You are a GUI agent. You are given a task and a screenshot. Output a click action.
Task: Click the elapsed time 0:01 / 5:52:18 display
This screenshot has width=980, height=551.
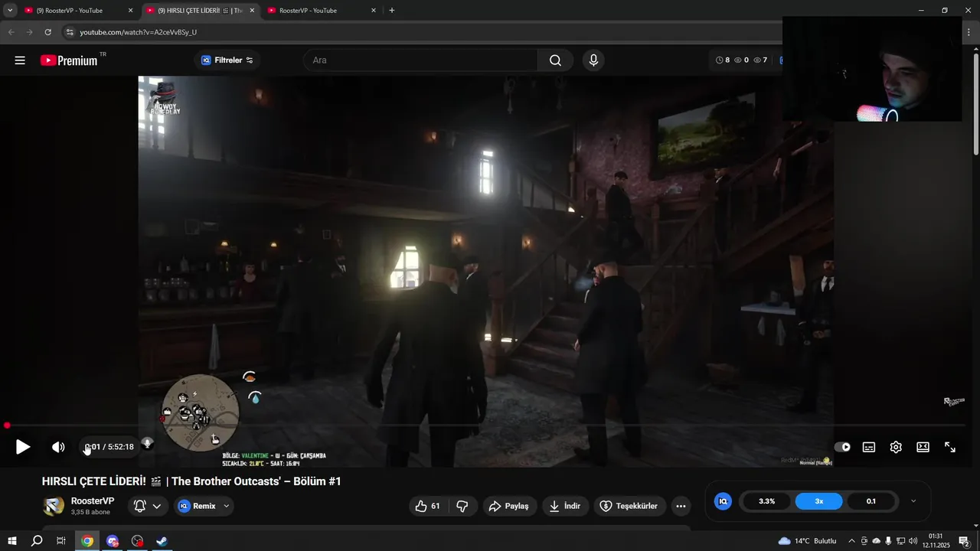point(109,447)
